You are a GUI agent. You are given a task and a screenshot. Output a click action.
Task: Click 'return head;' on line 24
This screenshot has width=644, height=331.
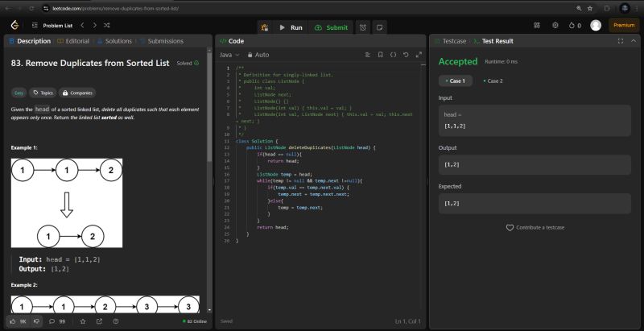[273, 227]
